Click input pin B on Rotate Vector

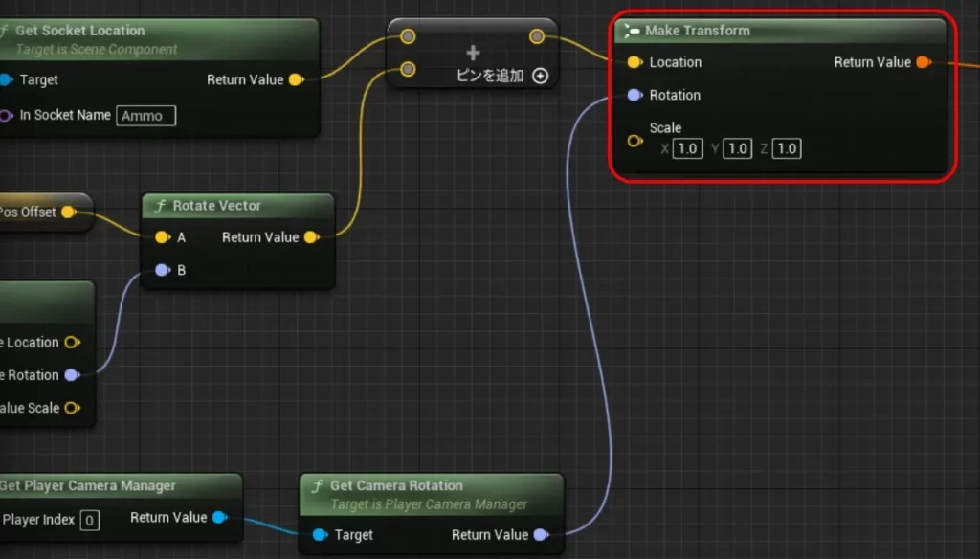pyautogui.click(x=161, y=271)
